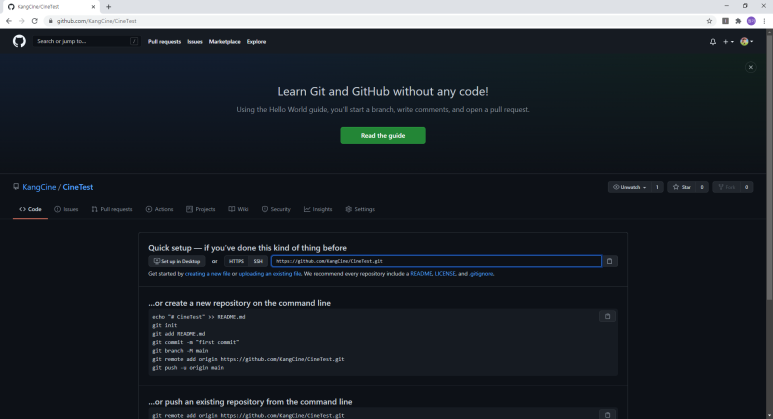The width and height of the screenshot is (773, 419).
Task: Copy the repository URL to clipboard
Action: 609,261
